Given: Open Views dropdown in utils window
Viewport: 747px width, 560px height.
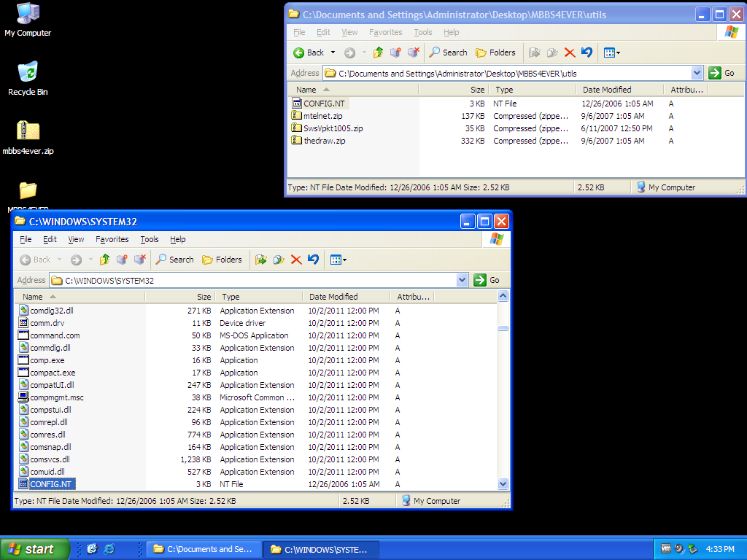Looking at the screenshot, I should click(611, 52).
